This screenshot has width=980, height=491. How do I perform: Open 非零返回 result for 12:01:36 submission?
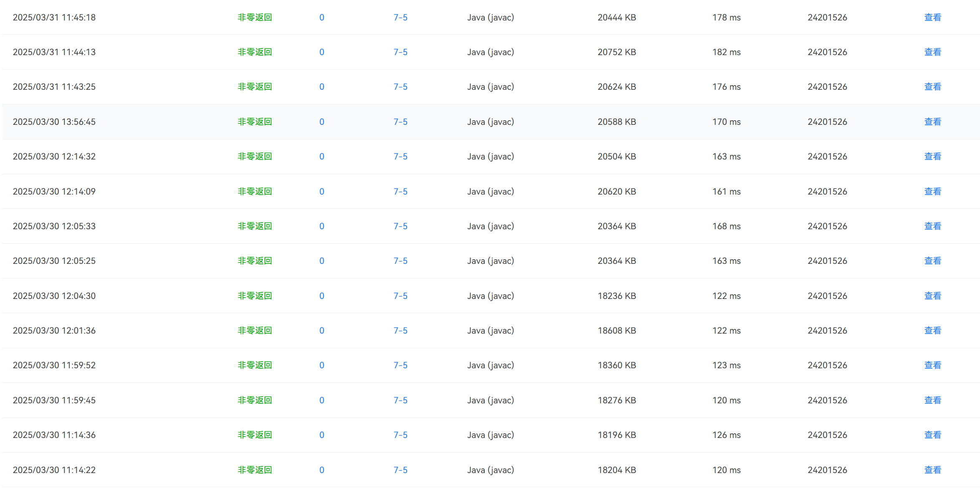coord(255,331)
